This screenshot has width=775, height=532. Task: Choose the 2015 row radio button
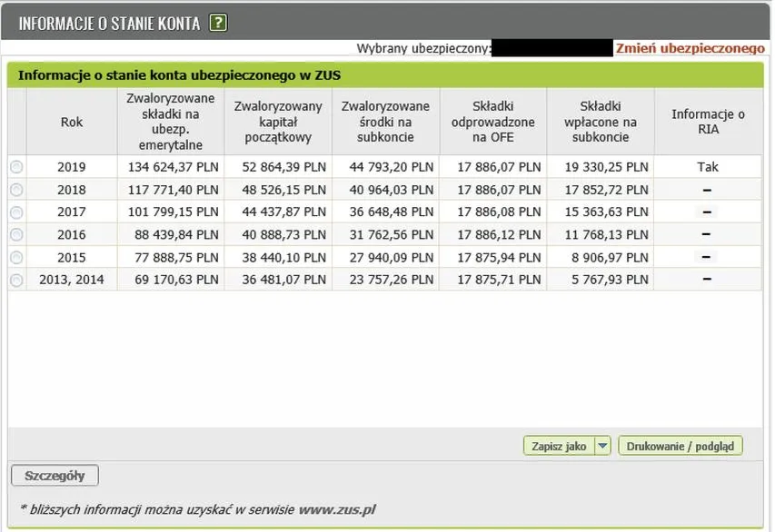click(16, 257)
